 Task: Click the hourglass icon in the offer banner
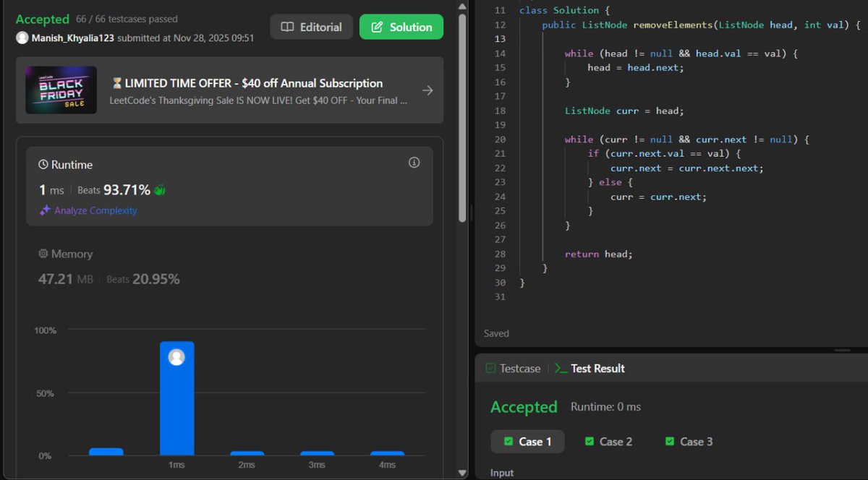pyautogui.click(x=118, y=83)
